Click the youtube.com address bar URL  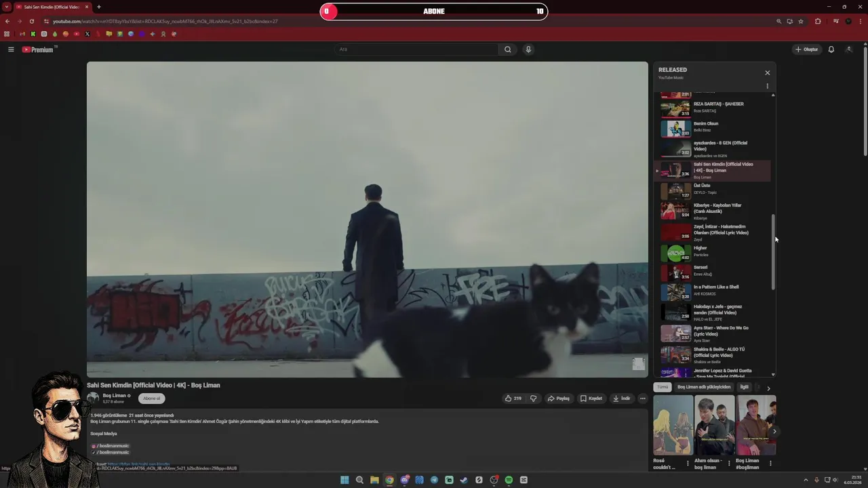click(165, 21)
